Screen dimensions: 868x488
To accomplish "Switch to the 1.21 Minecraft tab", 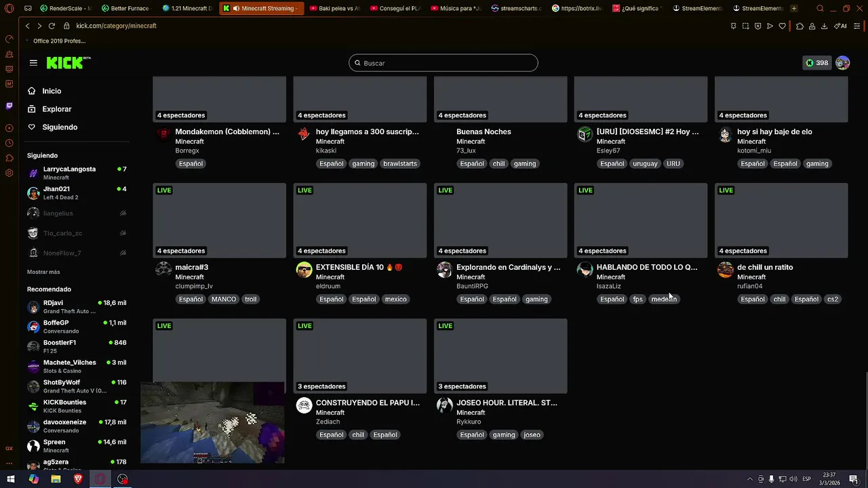I will (188, 8).
